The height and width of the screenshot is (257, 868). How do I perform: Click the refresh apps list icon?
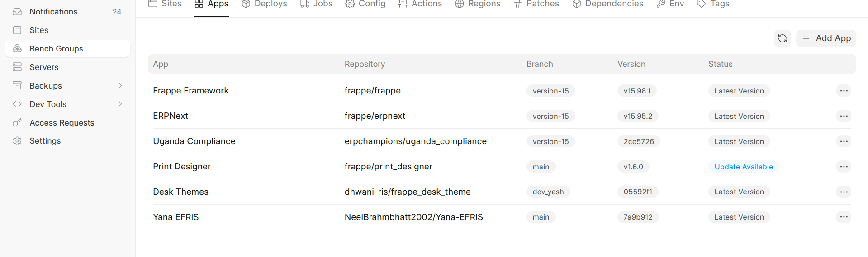click(782, 38)
